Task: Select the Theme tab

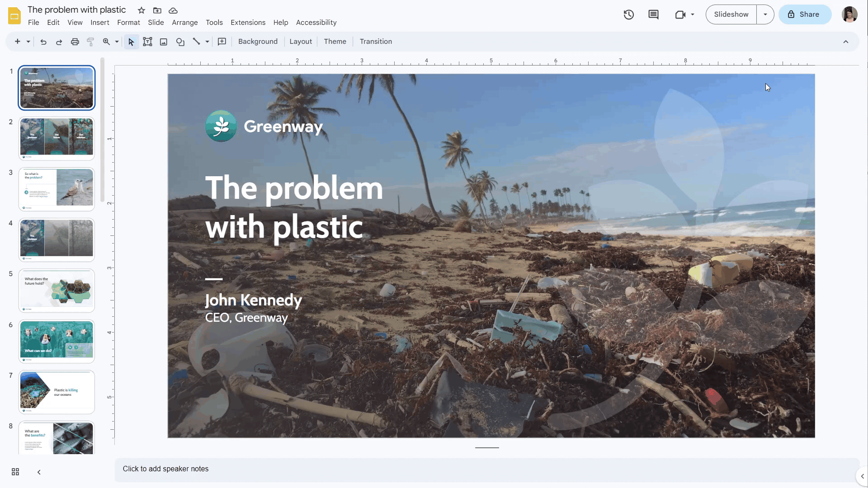Action: coord(335,41)
